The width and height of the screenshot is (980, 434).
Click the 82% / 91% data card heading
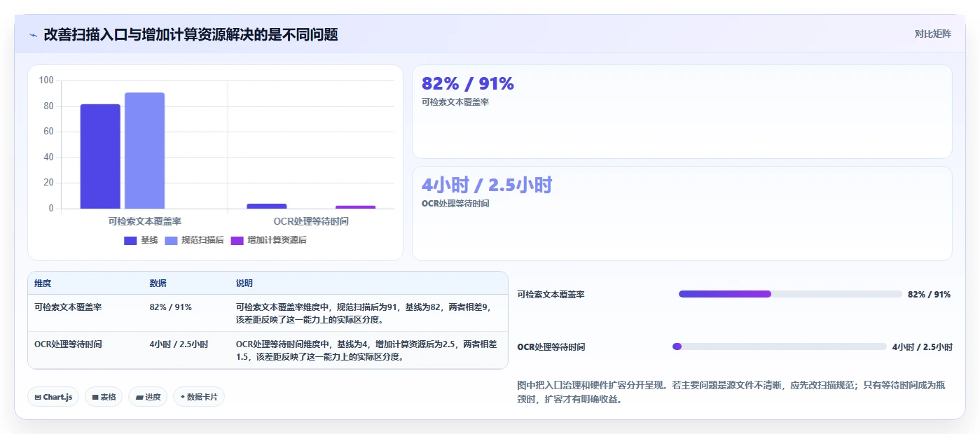(x=468, y=83)
